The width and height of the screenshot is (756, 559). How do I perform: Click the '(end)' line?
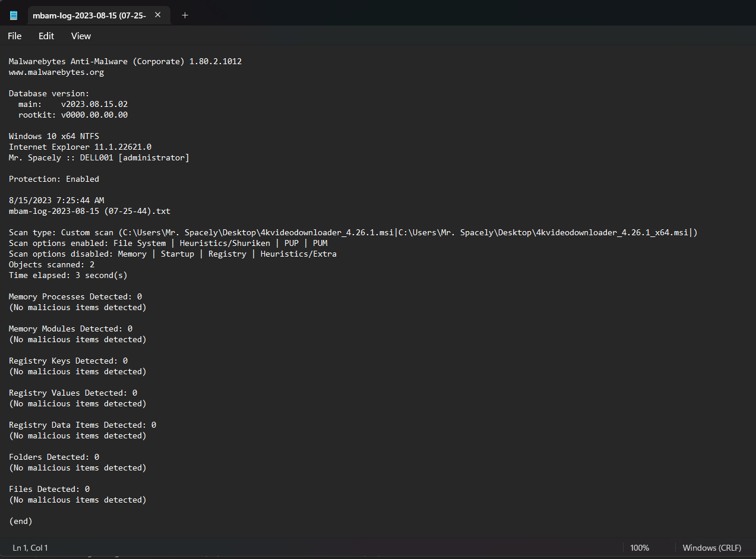[x=21, y=521]
